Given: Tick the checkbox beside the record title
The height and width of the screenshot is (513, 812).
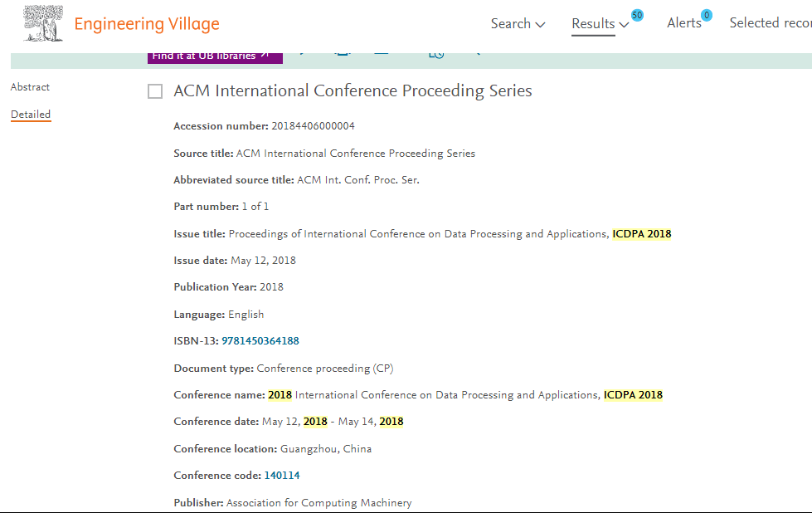Looking at the screenshot, I should click(155, 91).
